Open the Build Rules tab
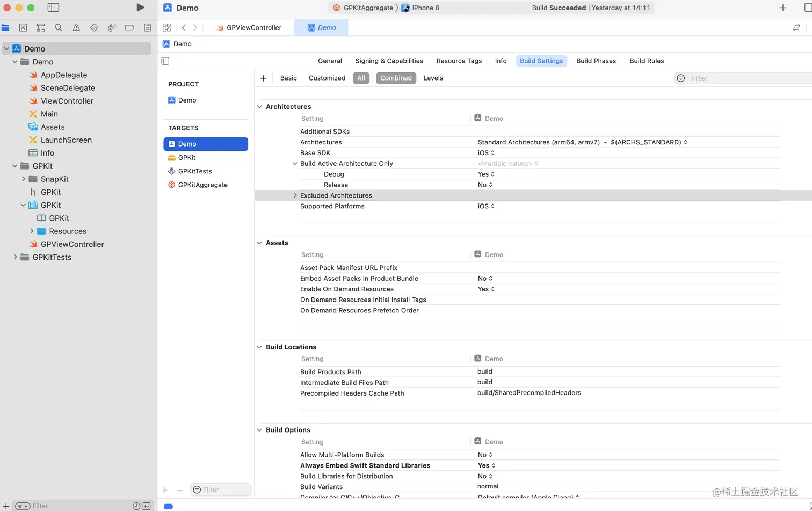This screenshot has height=511, width=812. 647,61
